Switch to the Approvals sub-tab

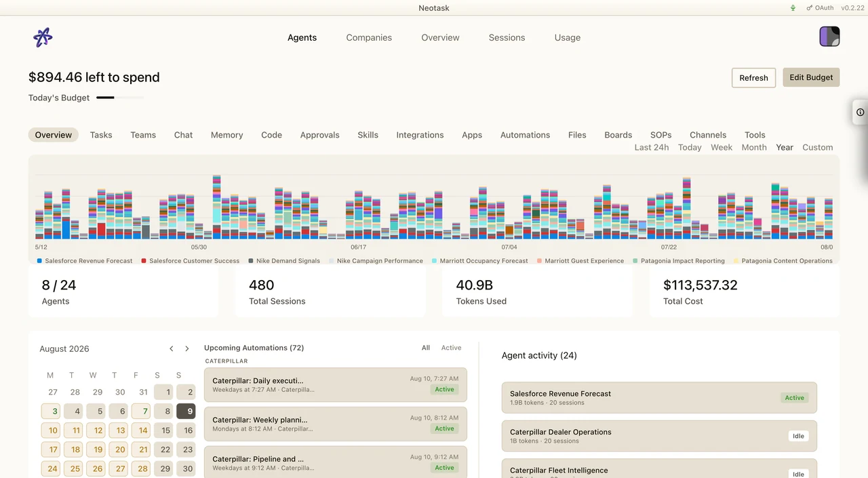click(x=319, y=135)
